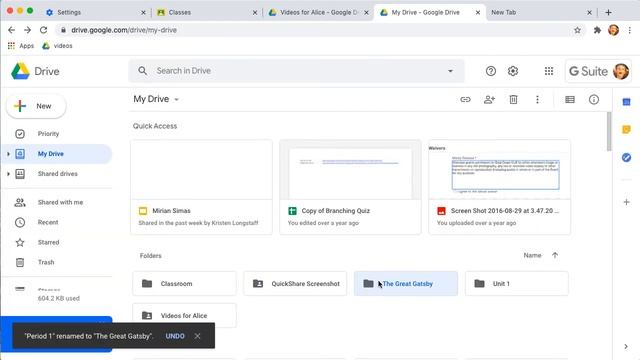Click the Remove trash icon in toolbar
Viewport: 640px width, 360px height.
pyautogui.click(x=513, y=100)
